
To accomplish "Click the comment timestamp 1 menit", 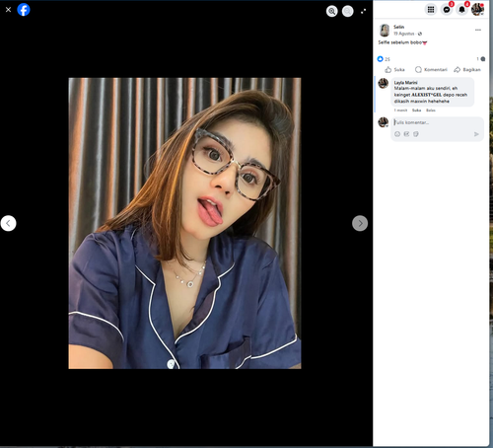I will point(400,111).
